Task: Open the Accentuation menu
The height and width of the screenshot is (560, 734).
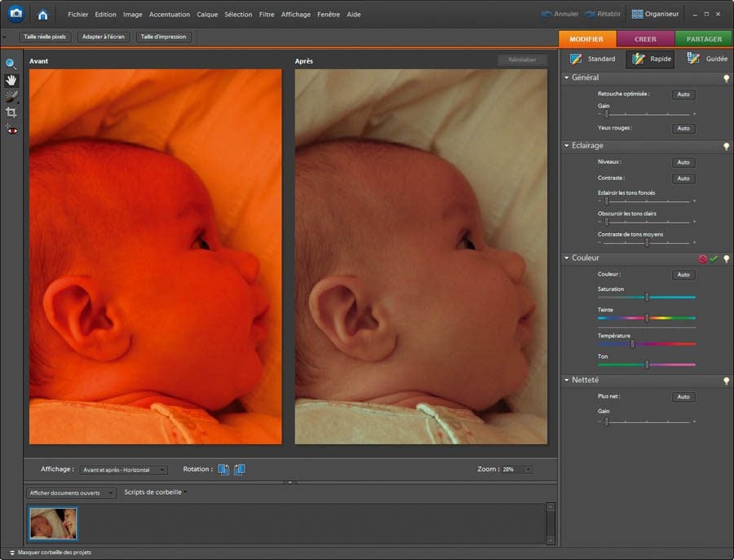Action: (x=169, y=15)
